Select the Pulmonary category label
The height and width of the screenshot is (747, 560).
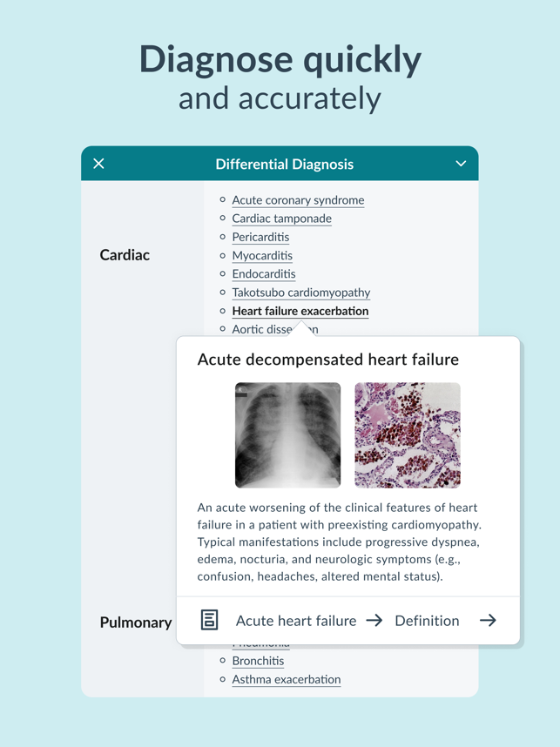point(136,622)
